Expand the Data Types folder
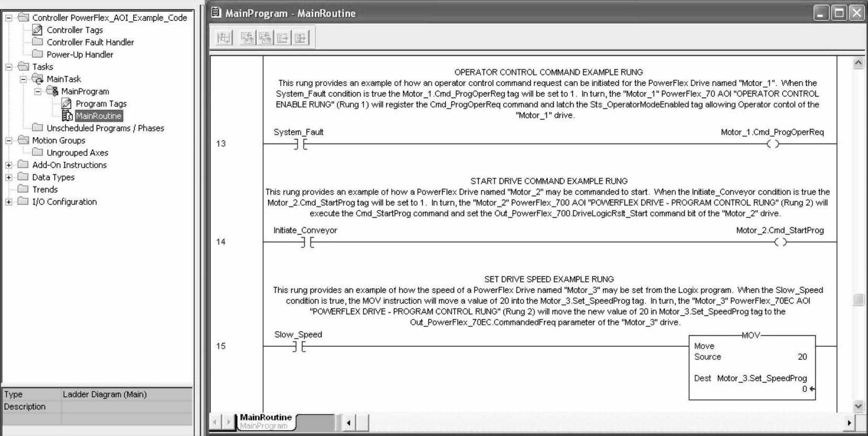The height and width of the screenshot is (436, 868). 9,177
